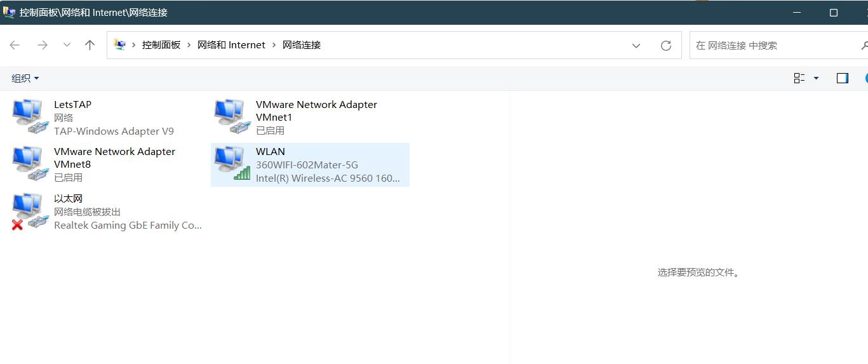Select the VMware VMnet1 adapter icon
The image size is (868, 364).
233,117
